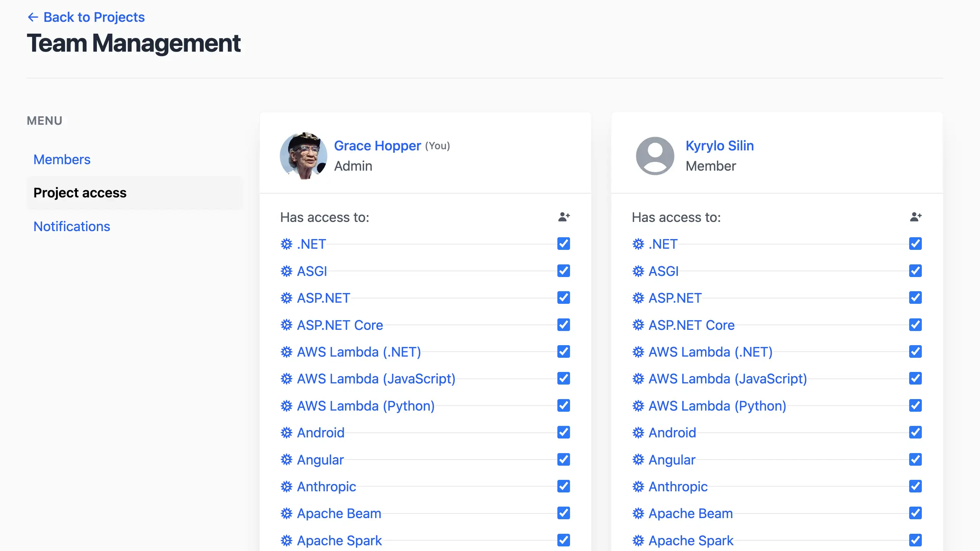Select Project access in the menu
This screenshot has height=551, width=980.
point(134,193)
